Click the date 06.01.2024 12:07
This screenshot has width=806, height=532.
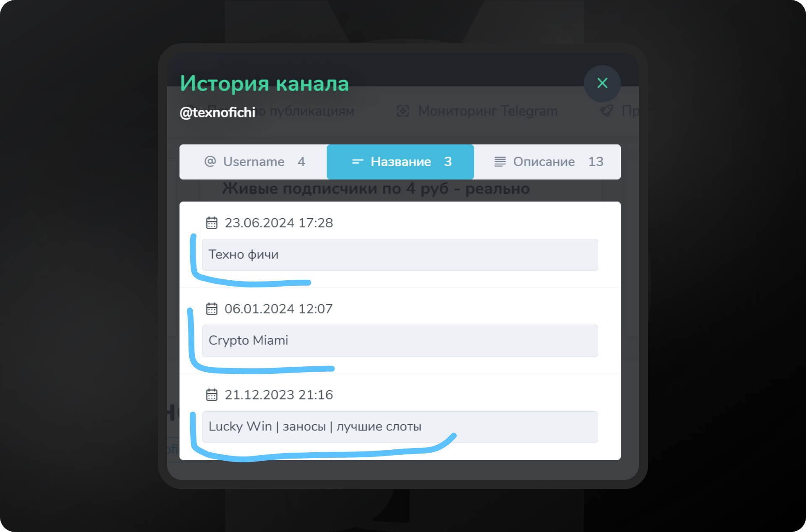point(279,309)
